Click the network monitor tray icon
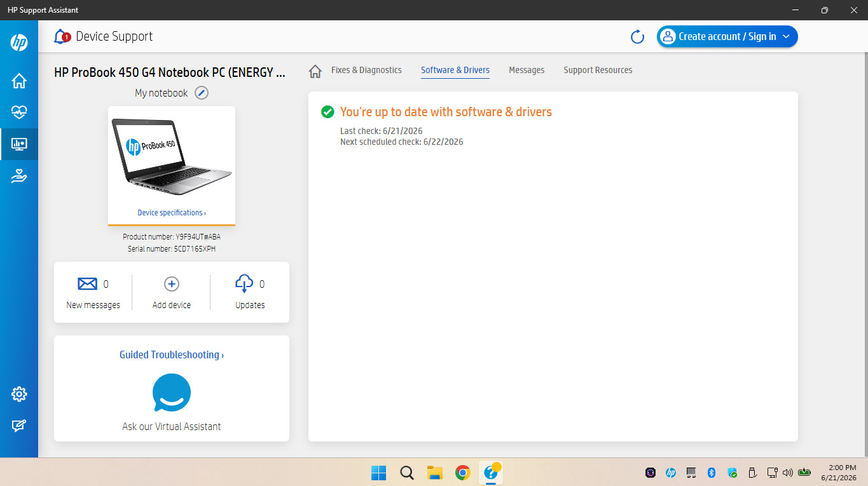The width and height of the screenshot is (868, 486). [x=773, y=473]
